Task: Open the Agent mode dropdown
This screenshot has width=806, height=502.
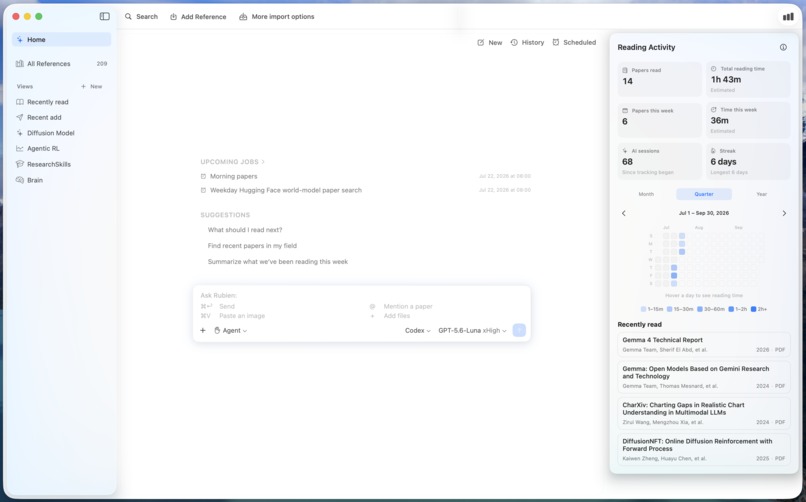Action: tap(230, 330)
